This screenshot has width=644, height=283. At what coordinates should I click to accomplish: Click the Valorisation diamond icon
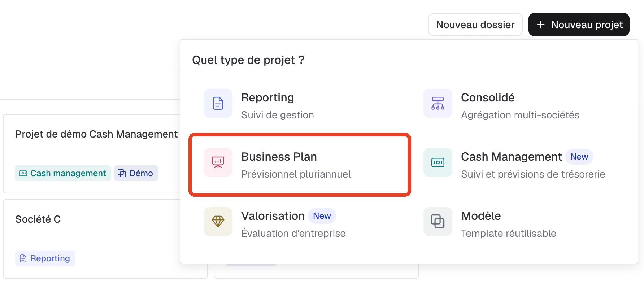(x=218, y=222)
